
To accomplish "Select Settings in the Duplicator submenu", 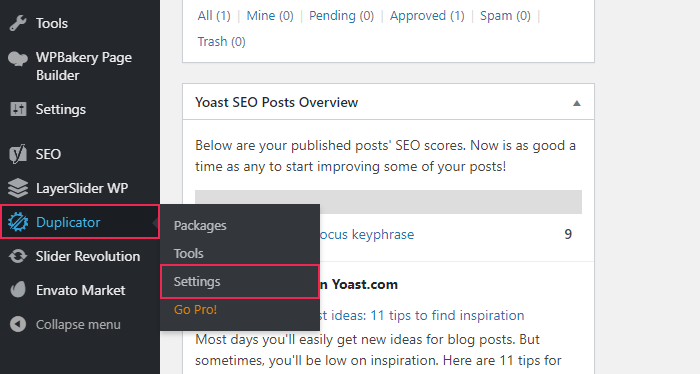I will coord(197,282).
